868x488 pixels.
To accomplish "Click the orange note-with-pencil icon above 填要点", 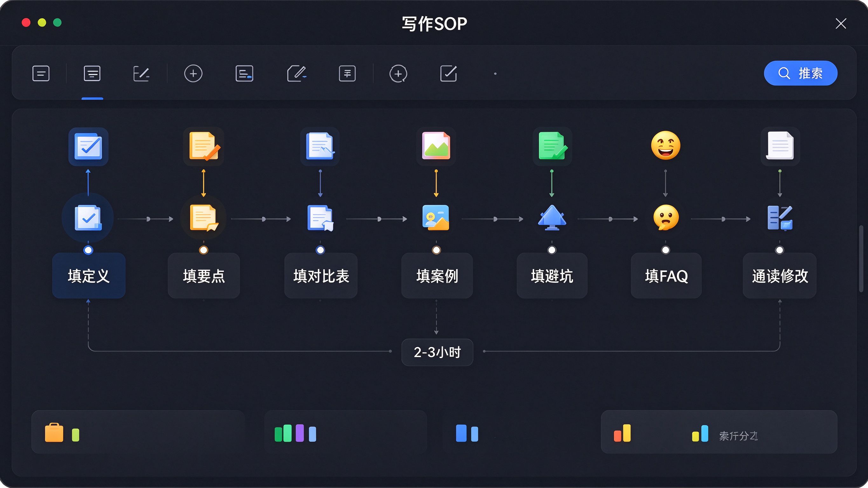I will 204,146.
